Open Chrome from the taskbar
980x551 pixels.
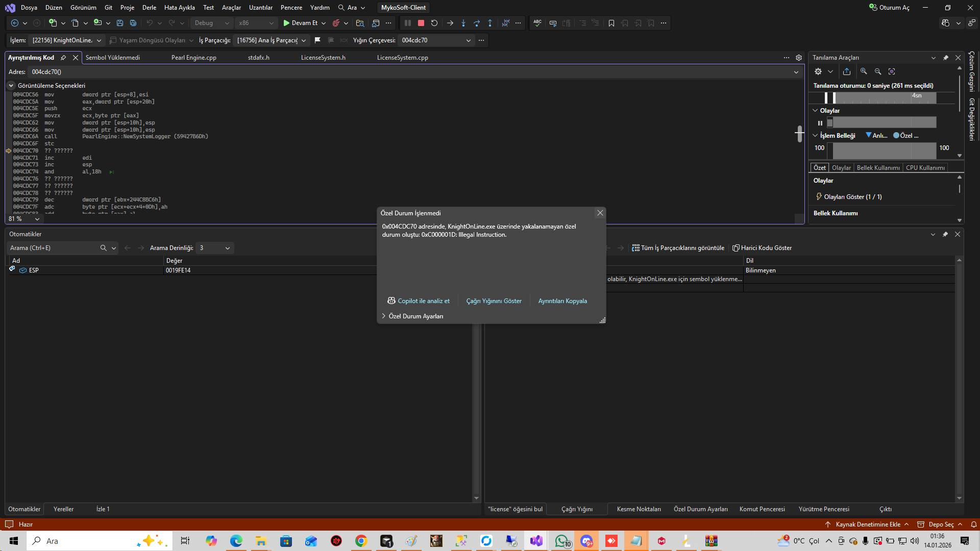pos(361,541)
